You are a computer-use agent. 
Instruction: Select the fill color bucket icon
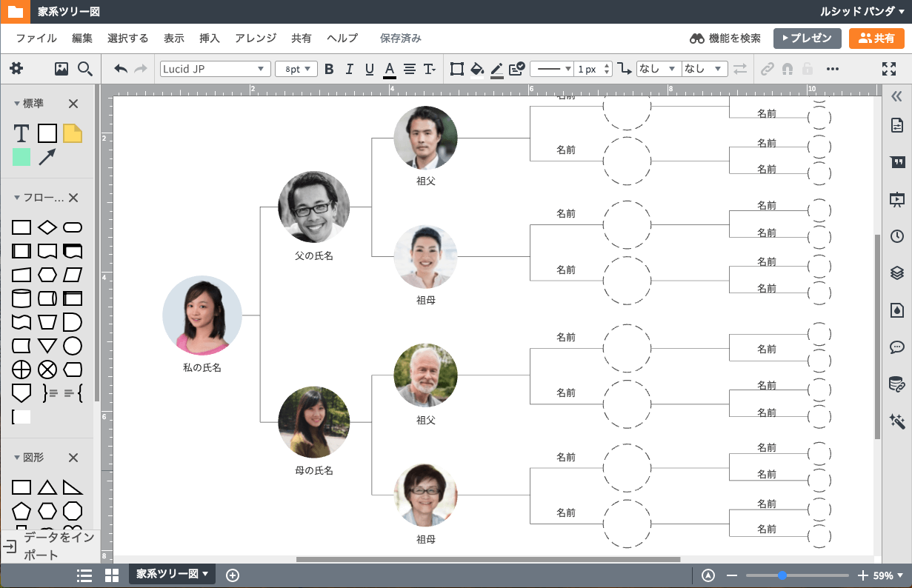(477, 69)
